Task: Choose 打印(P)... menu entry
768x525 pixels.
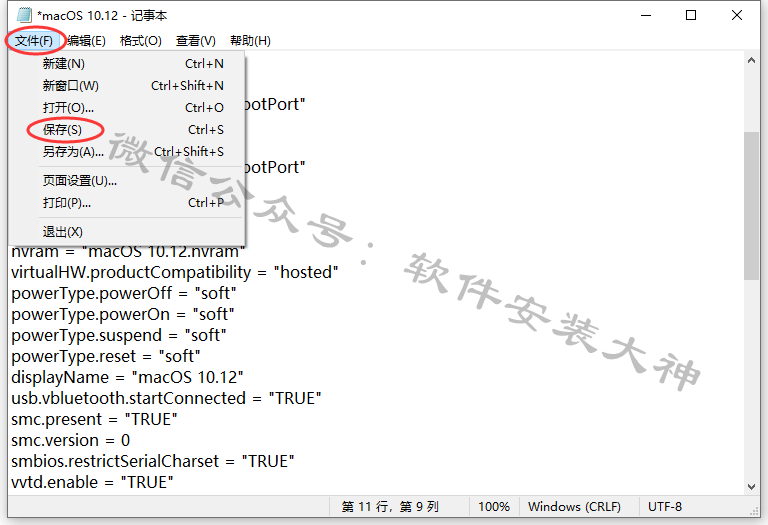Action: click(126, 202)
